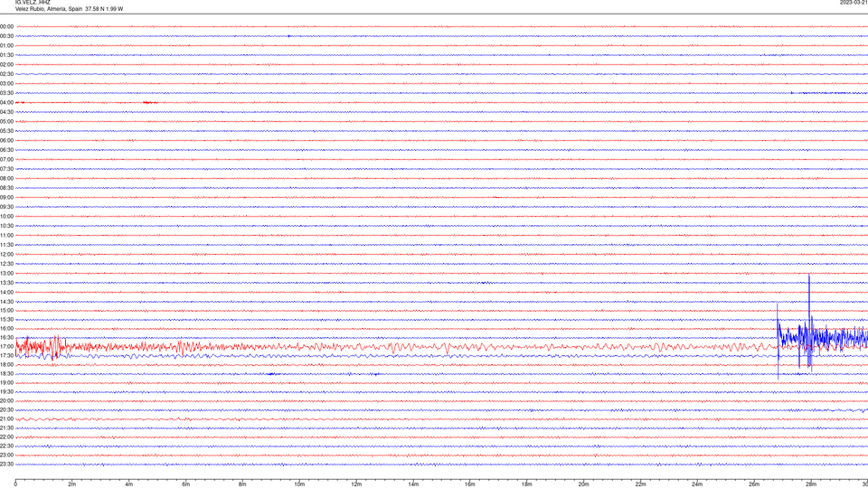This screenshot has height=488, width=868.
Task: Click the 12:30 row label
Action: click(6, 264)
